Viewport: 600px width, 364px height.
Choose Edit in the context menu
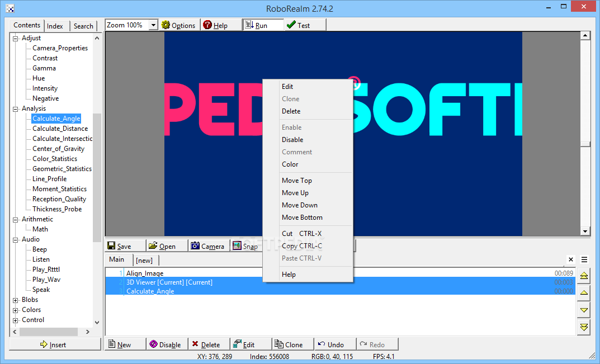point(308,87)
